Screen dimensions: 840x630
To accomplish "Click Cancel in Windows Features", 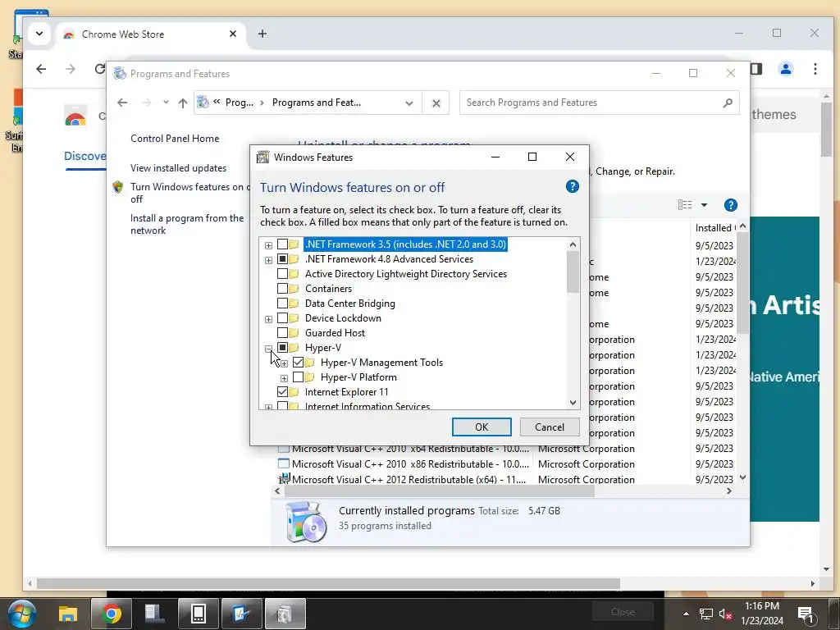I will [549, 427].
